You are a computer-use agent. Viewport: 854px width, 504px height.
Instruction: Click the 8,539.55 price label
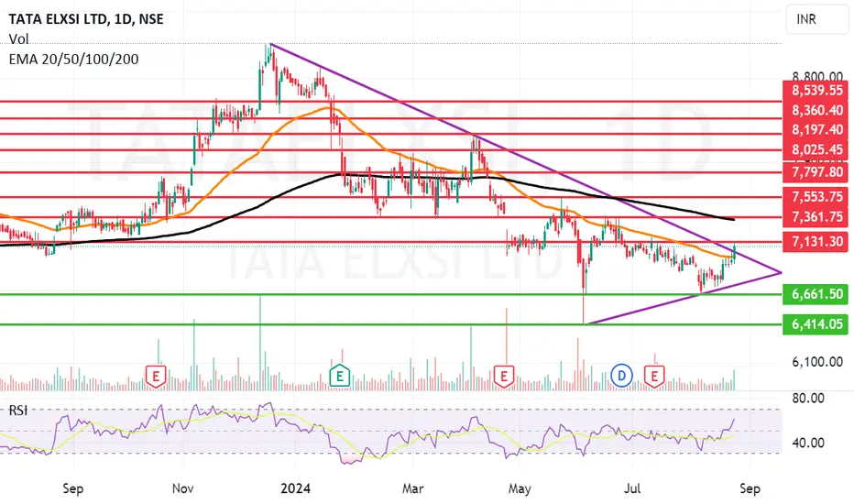click(x=816, y=91)
